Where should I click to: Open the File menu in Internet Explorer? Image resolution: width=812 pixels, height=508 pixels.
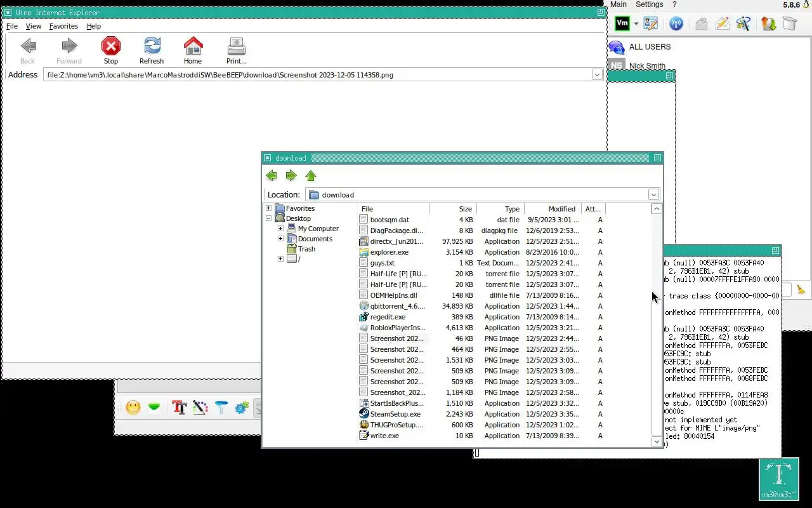12,26
